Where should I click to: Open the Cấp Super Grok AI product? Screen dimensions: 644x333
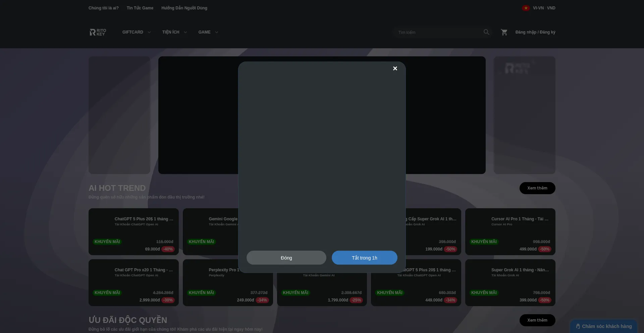pos(433,232)
